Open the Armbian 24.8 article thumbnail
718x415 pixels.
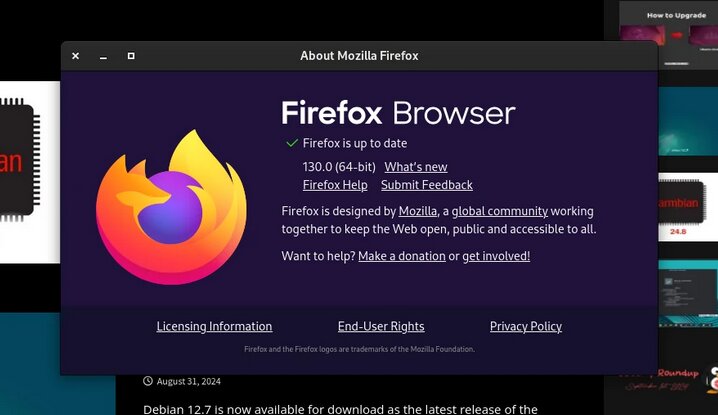click(688, 207)
